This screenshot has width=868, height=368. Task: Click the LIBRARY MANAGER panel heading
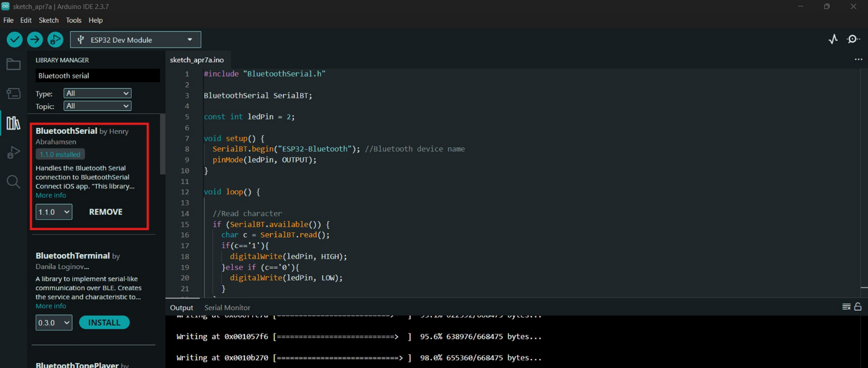pyautogui.click(x=62, y=60)
